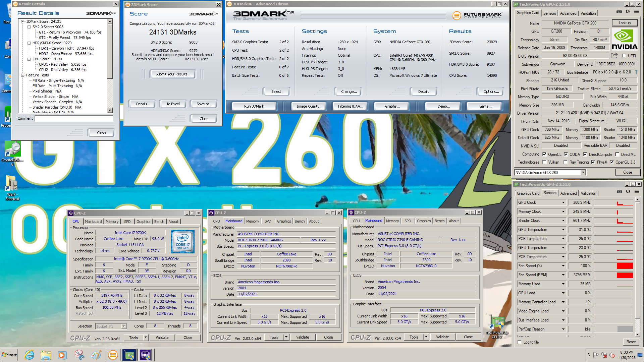Click Reset button in GPU-Z Sensors window
644x362 pixels.
coord(631,342)
